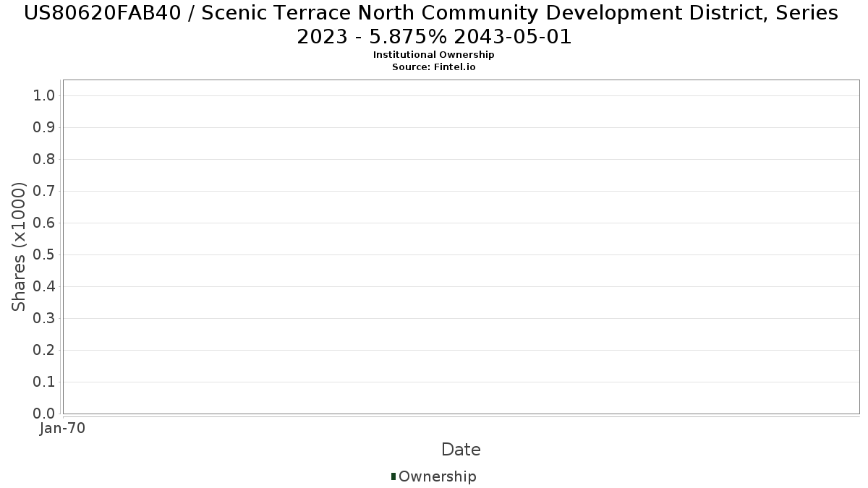Image resolution: width=868 pixels, height=488 pixels.
Task: Click the Date x-axis title
Action: point(461,450)
